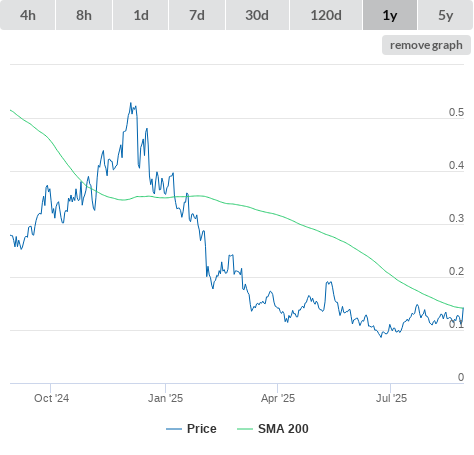Click the remove graph button
Screen dimensions: 474x455
426,45
